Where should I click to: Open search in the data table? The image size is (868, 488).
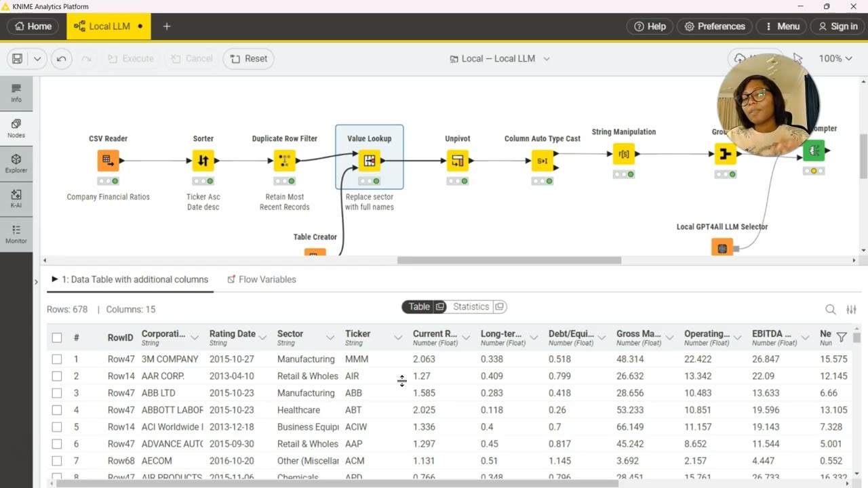point(831,310)
